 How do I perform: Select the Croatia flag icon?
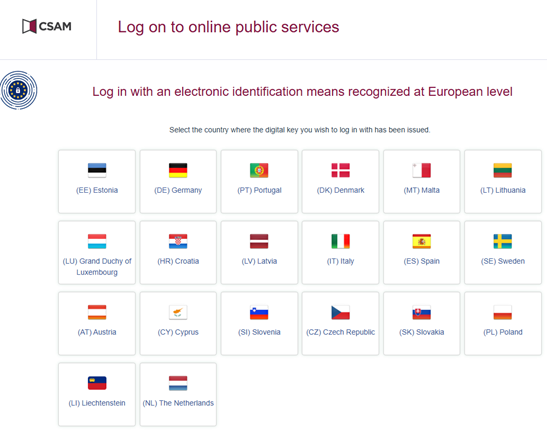tap(178, 241)
